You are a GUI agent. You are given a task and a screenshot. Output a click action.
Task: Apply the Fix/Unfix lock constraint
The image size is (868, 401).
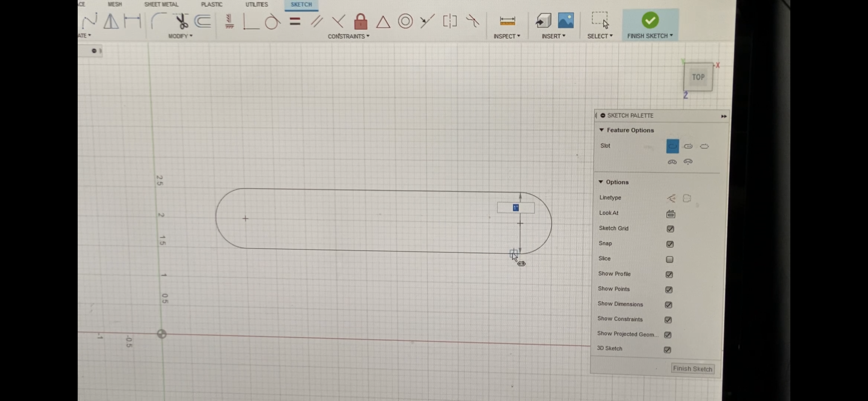[x=361, y=21]
